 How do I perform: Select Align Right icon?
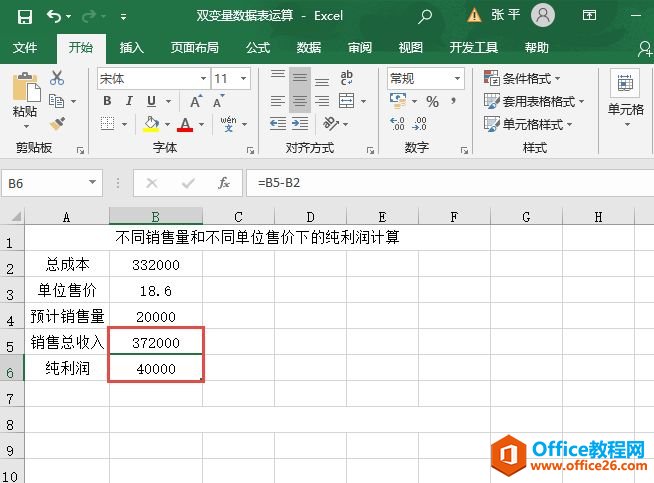click(322, 101)
